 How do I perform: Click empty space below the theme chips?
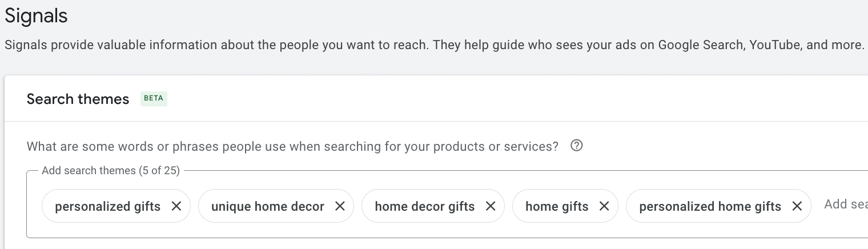[400, 230]
